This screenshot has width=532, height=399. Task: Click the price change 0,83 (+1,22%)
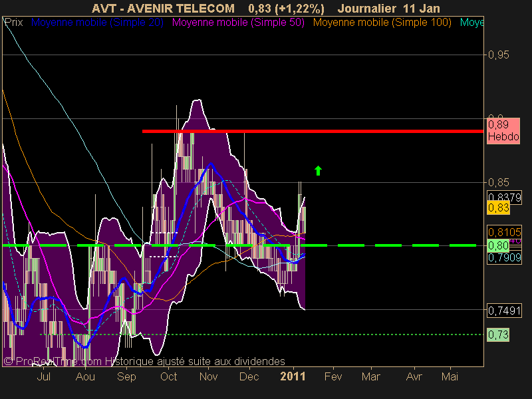(286, 9)
